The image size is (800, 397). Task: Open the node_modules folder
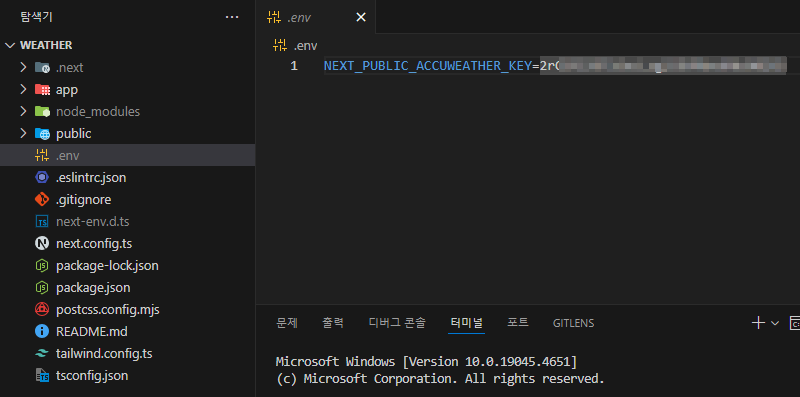coord(98,111)
